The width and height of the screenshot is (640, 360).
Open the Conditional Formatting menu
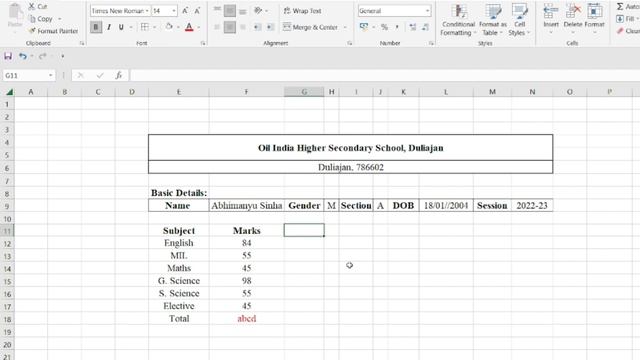coord(458,20)
